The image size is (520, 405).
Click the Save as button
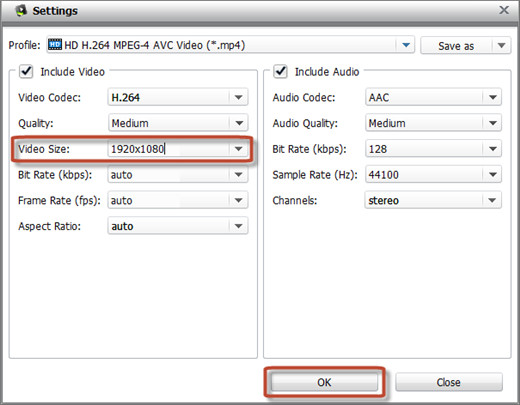click(456, 45)
